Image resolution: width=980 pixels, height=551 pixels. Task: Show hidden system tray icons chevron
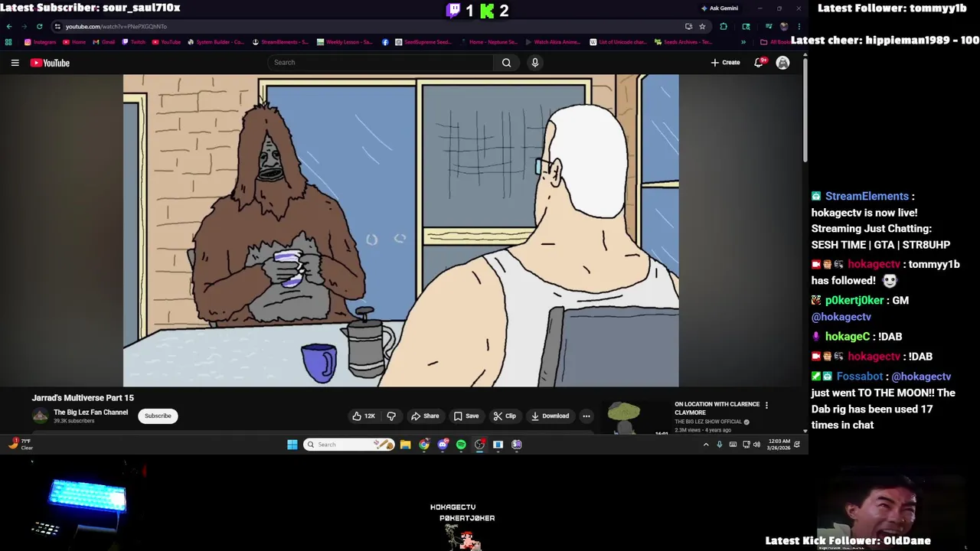pyautogui.click(x=706, y=445)
